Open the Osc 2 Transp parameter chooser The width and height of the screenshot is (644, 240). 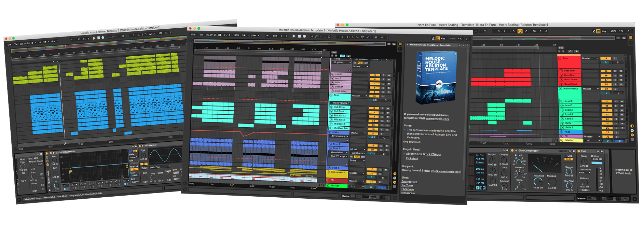[x=339, y=156]
